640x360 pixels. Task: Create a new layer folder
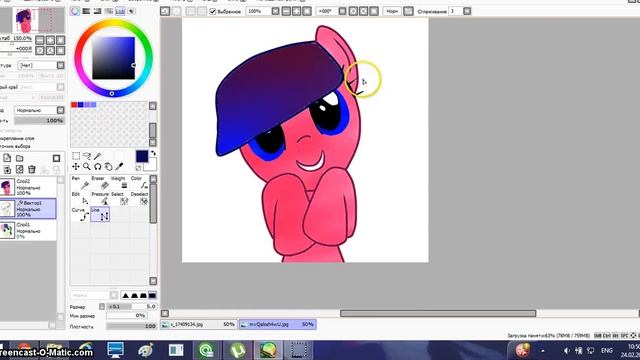(x=20, y=158)
